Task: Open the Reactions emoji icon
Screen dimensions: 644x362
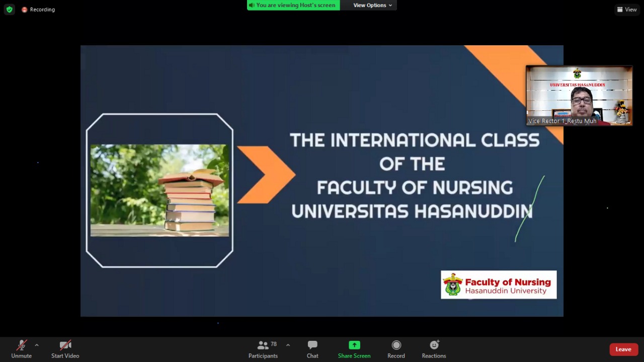Action: (434, 349)
